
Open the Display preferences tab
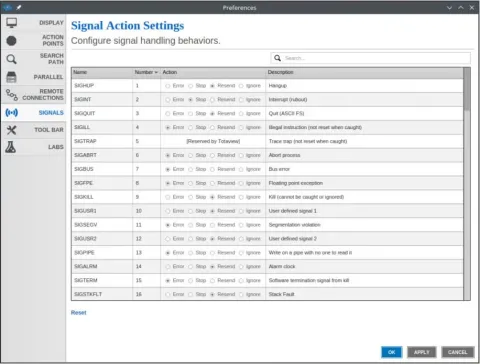[x=33, y=23]
